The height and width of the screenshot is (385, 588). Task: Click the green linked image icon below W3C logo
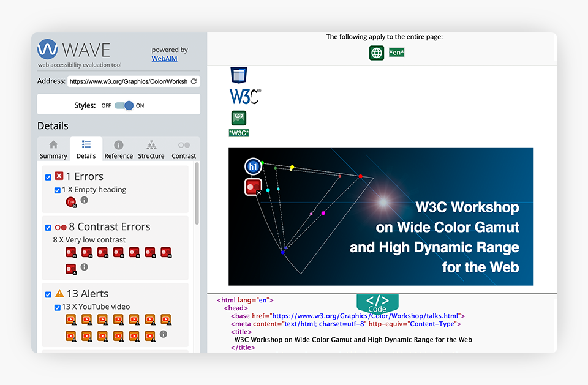tap(238, 118)
